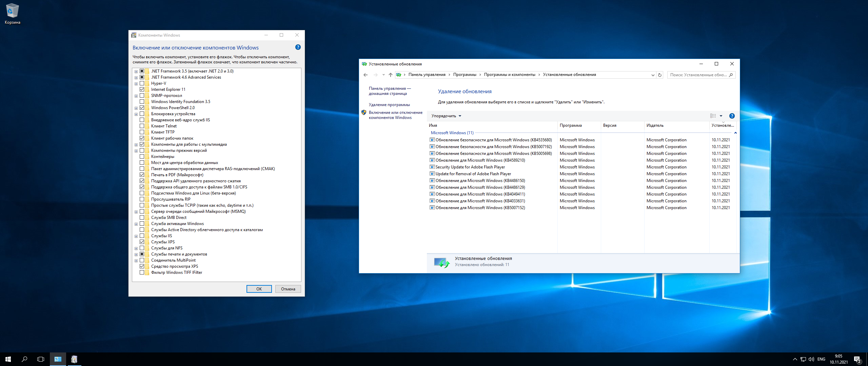Click the icon of the KB5007152 update row

point(432,208)
